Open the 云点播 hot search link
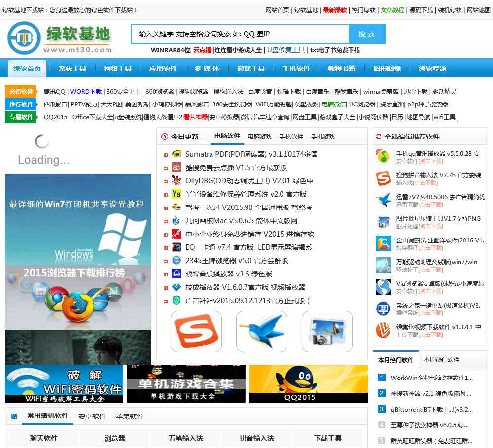The height and width of the screenshot is (448, 493). point(202,50)
